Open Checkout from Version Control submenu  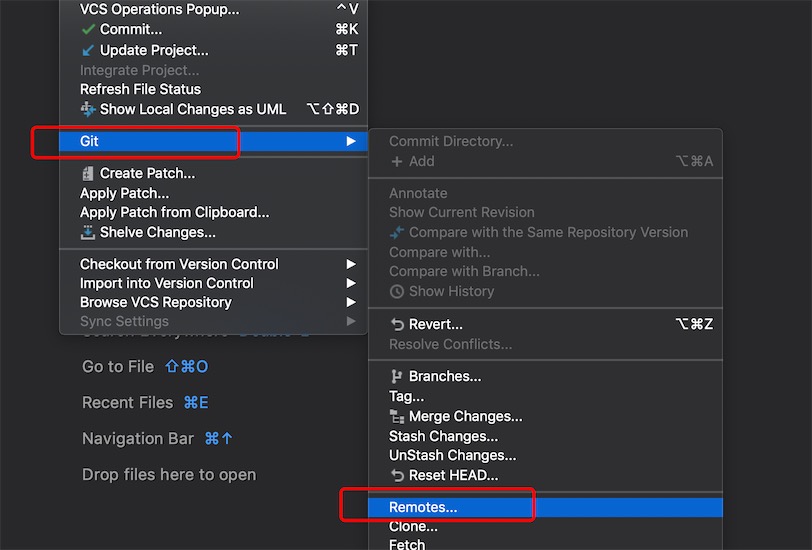(x=213, y=264)
